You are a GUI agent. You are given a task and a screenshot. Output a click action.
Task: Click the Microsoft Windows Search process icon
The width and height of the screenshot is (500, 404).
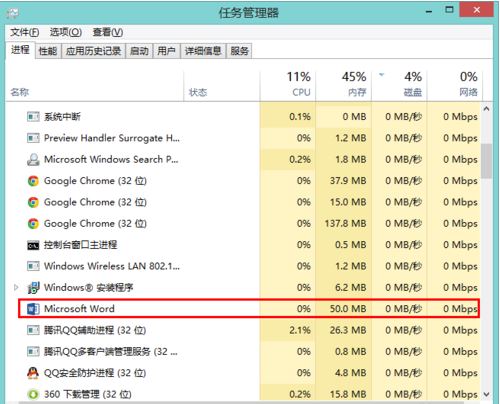pos(33,159)
